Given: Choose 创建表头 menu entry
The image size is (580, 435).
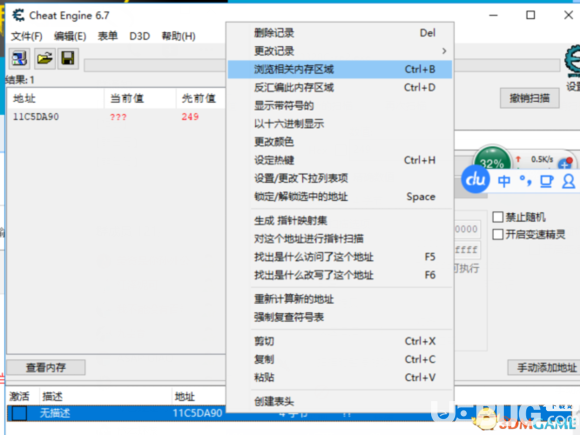Looking at the screenshot, I should coord(340,401).
